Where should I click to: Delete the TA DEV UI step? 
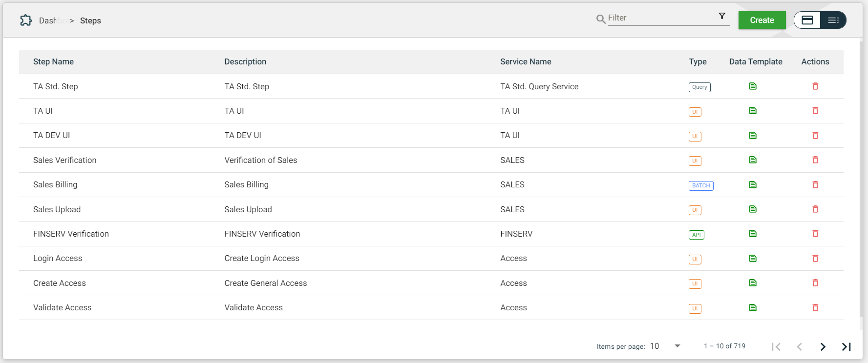pyautogui.click(x=815, y=136)
